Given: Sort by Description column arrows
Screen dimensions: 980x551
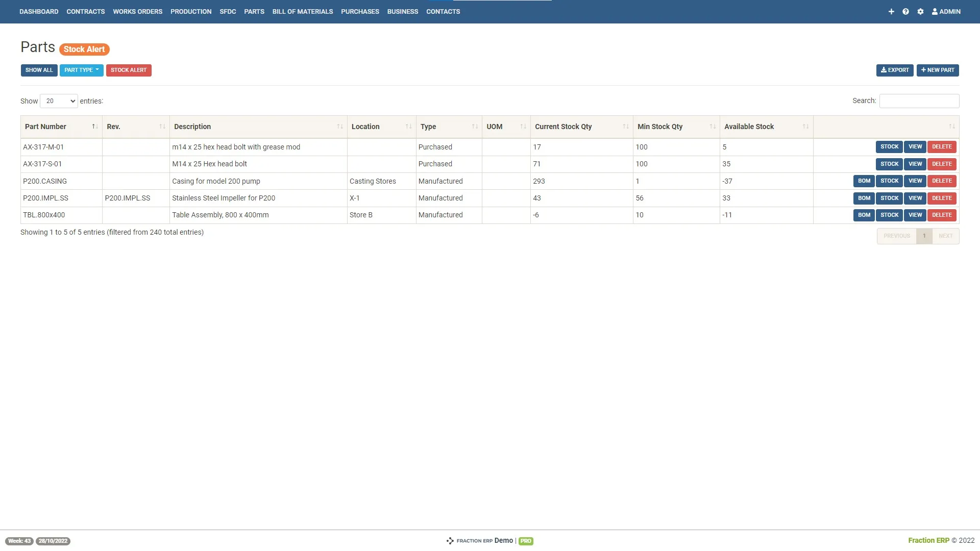Looking at the screenshot, I should pos(340,127).
